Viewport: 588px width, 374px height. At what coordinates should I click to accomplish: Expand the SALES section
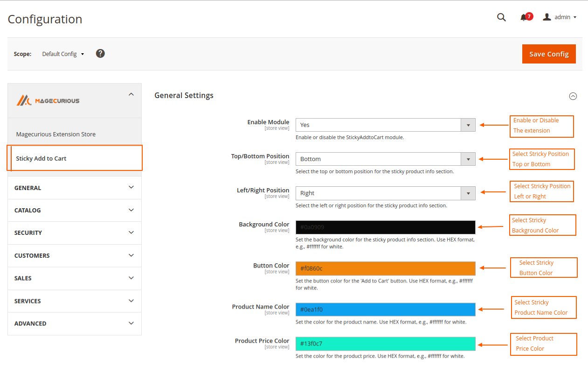(x=74, y=278)
